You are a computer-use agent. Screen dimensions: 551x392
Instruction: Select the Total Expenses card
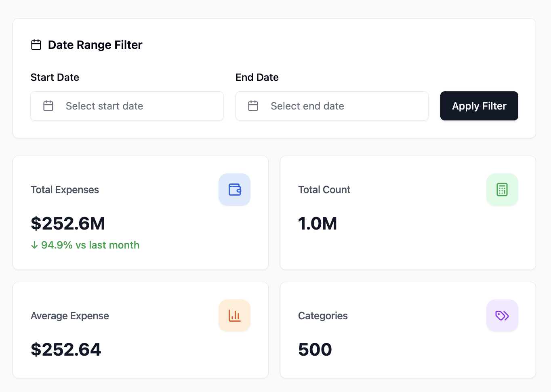click(x=140, y=212)
